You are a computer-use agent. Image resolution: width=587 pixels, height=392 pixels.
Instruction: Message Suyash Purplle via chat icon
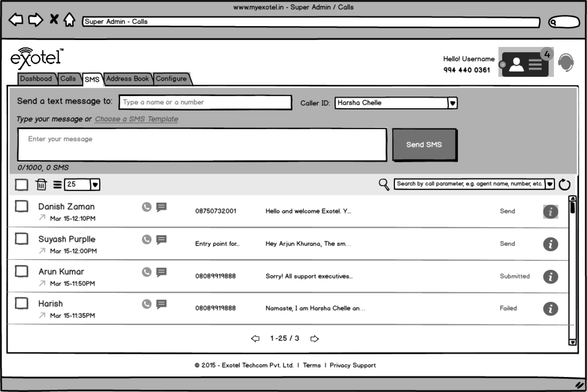[162, 240]
